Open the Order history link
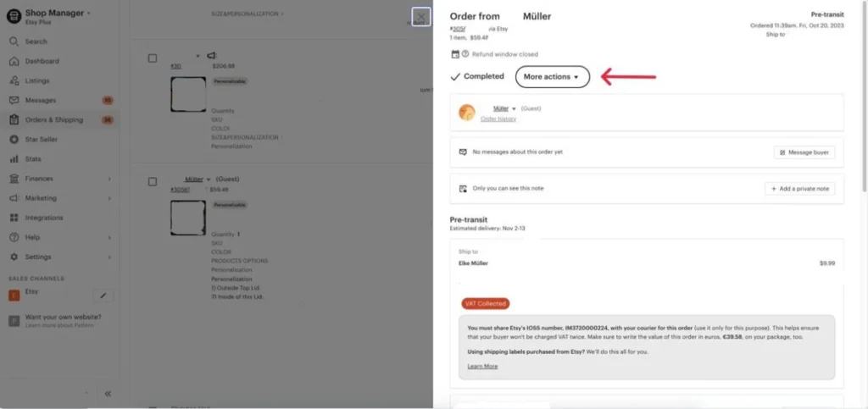This screenshot has height=409, width=868. [498, 119]
